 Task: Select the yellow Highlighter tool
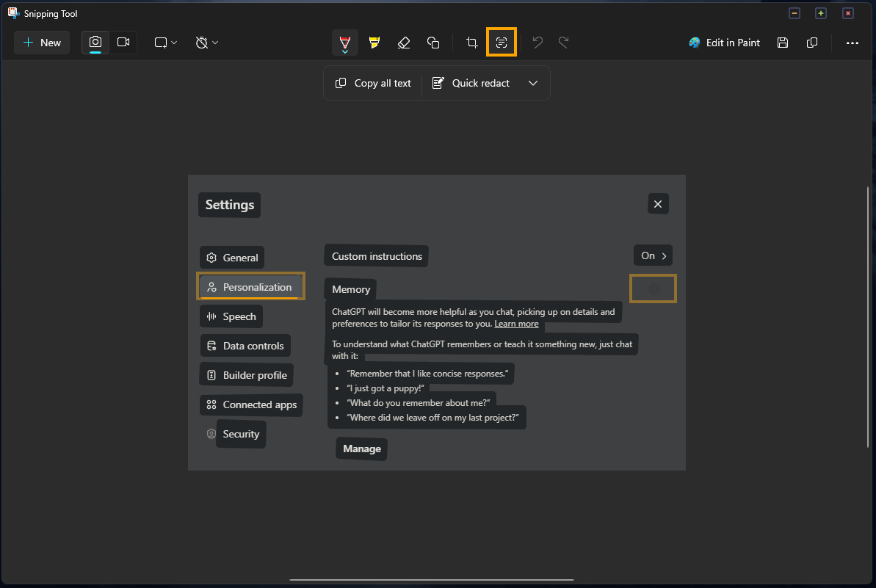pos(374,43)
